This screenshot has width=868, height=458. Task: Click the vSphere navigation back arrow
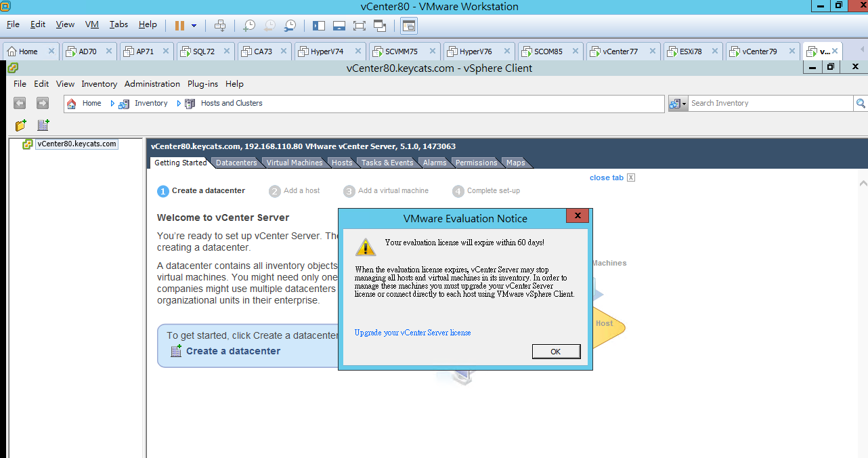point(20,103)
